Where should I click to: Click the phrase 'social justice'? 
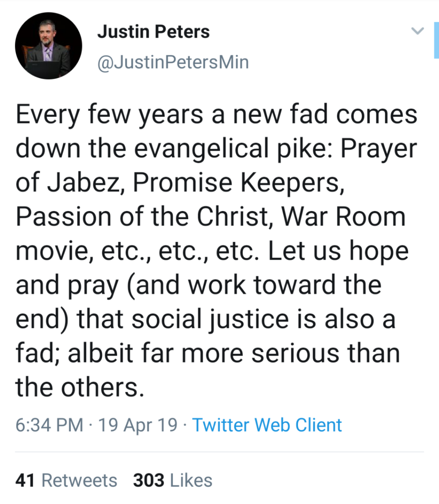pos(210,319)
